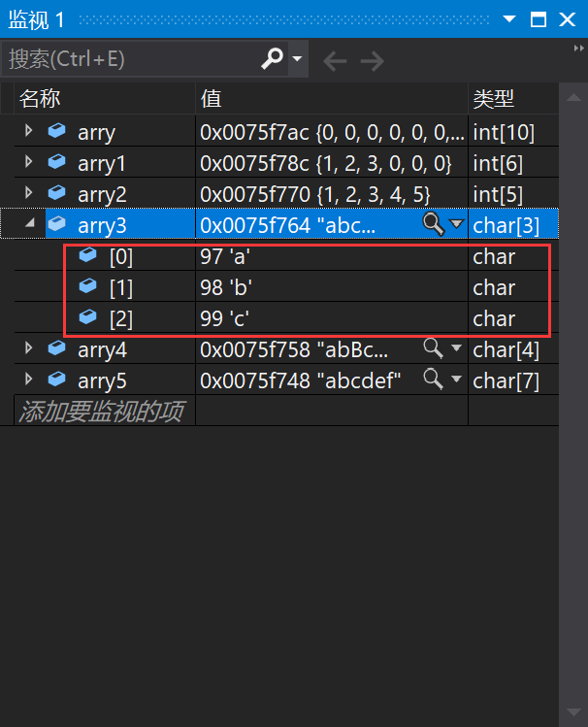Image resolution: width=588 pixels, height=727 pixels.
Task: Click the int[10] type cell
Action: [504, 133]
